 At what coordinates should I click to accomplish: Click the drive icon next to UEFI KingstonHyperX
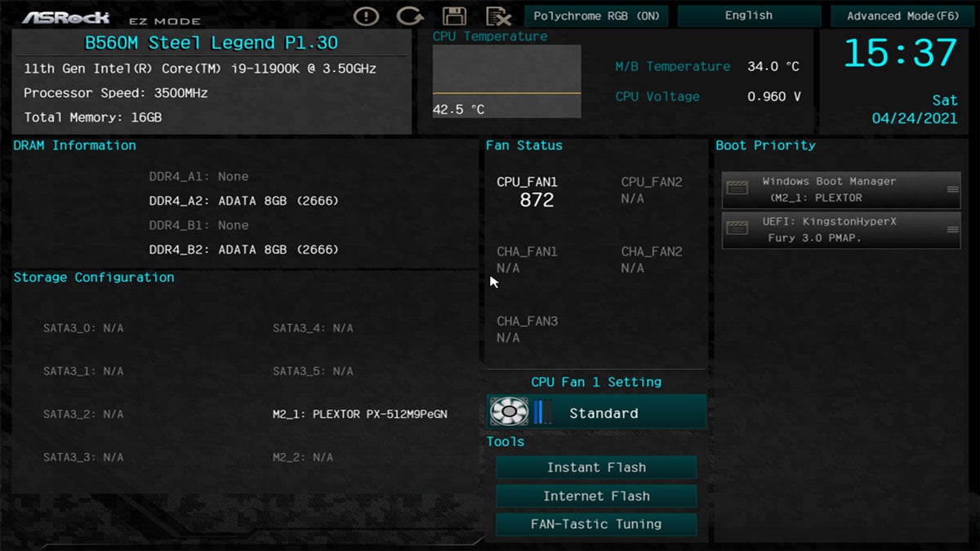(x=737, y=229)
